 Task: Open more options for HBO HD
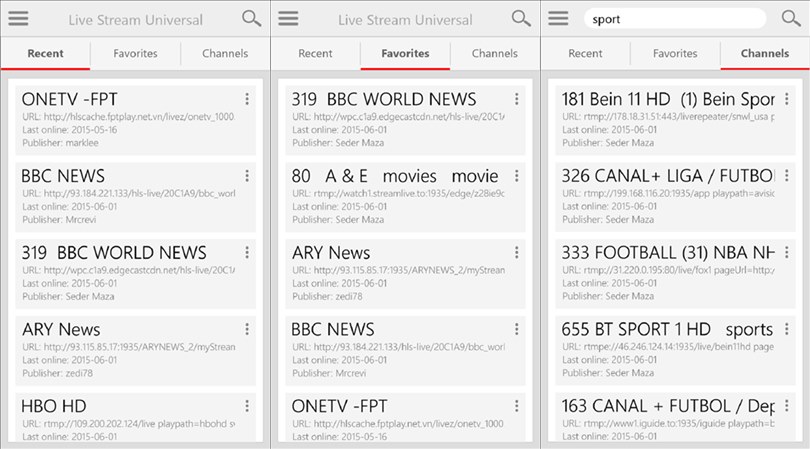[x=247, y=406]
